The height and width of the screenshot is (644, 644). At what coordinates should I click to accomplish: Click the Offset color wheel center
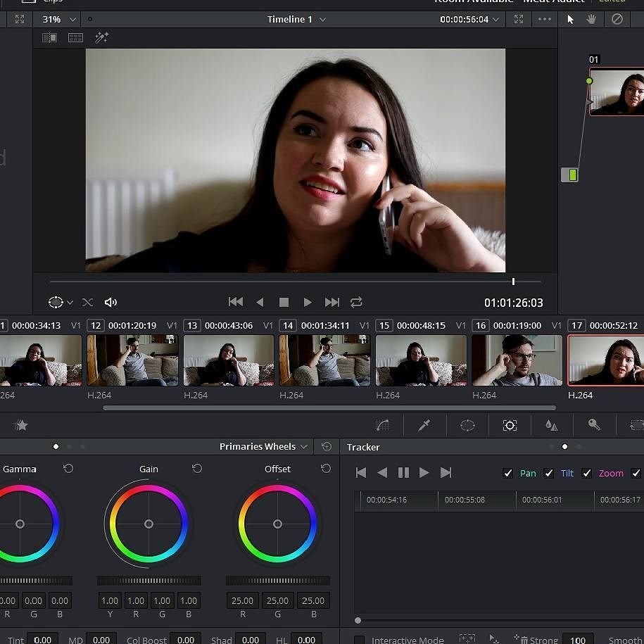point(277,524)
